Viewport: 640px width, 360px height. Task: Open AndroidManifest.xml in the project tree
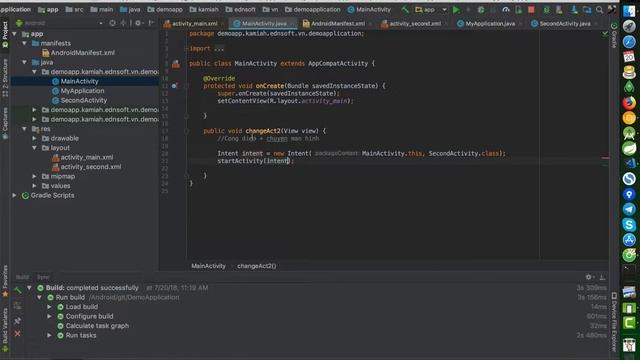tap(82, 53)
